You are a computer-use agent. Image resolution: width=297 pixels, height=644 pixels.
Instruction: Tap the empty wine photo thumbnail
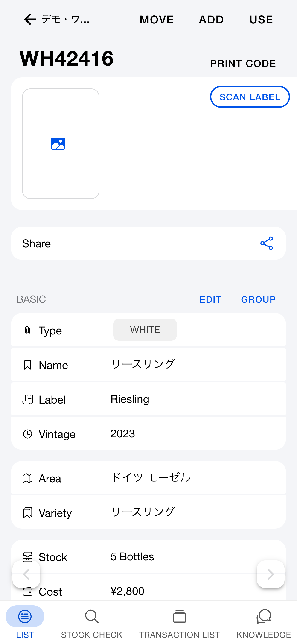click(61, 144)
